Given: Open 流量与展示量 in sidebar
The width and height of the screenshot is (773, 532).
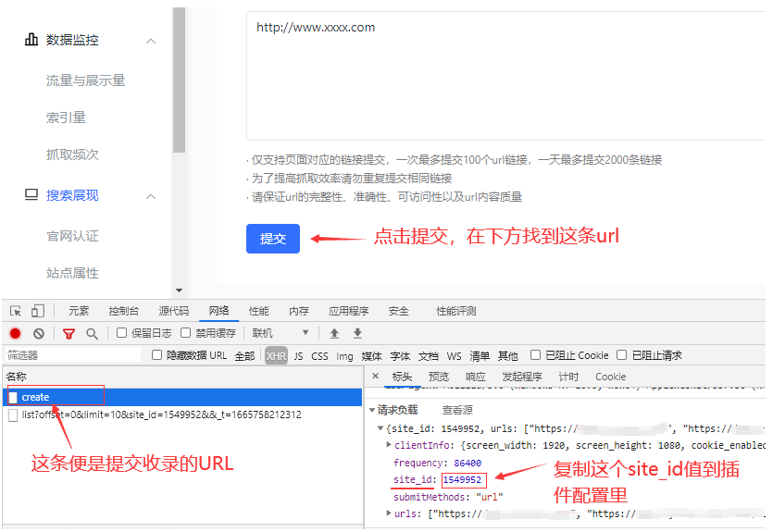Looking at the screenshot, I should 86,80.
